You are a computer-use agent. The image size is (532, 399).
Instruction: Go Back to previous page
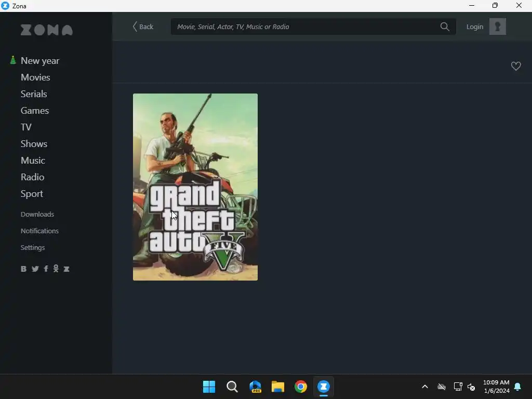click(143, 27)
